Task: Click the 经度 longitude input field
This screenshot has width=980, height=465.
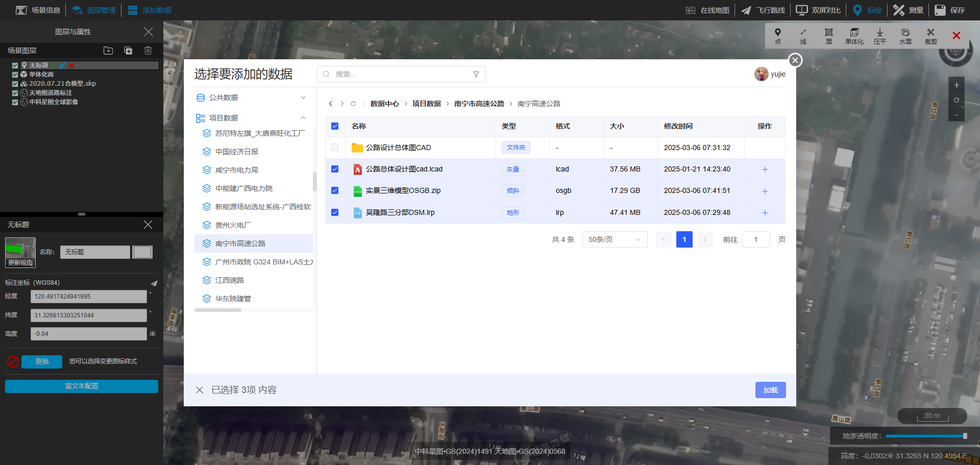Action: (89, 297)
